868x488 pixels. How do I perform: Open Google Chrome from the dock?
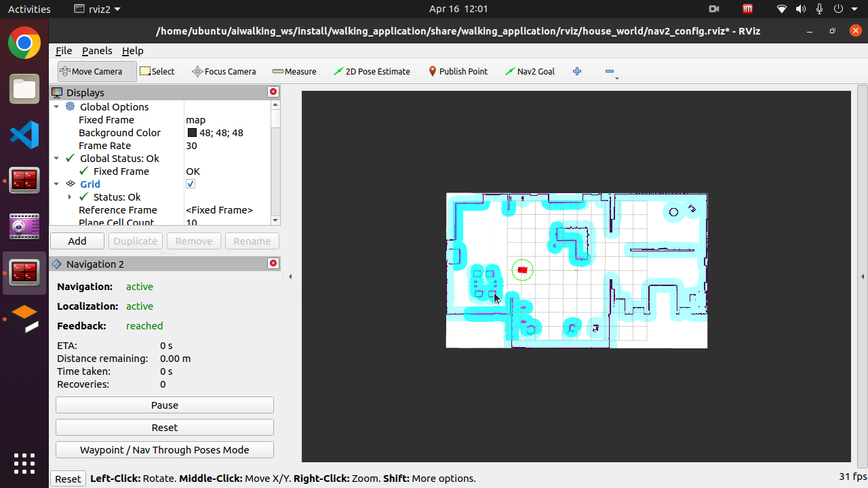click(x=24, y=43)
